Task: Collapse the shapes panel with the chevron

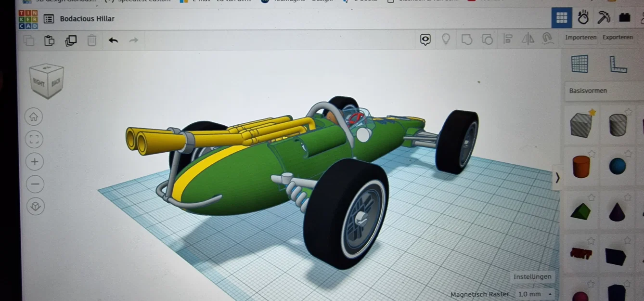Action: tap(557, 178)
